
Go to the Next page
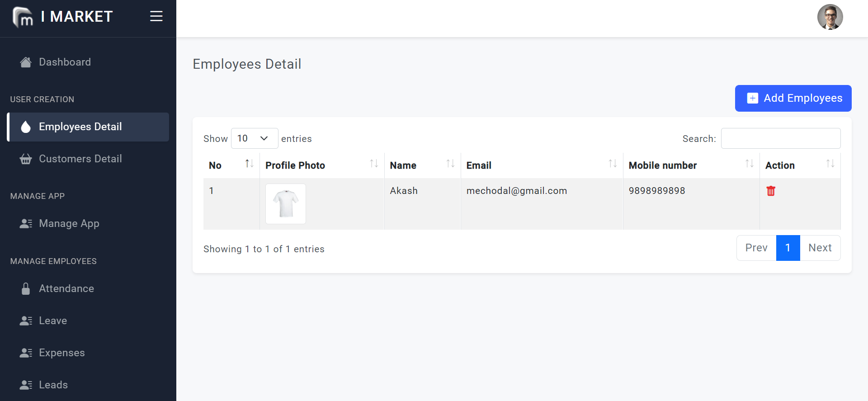[x=820, y=248]
